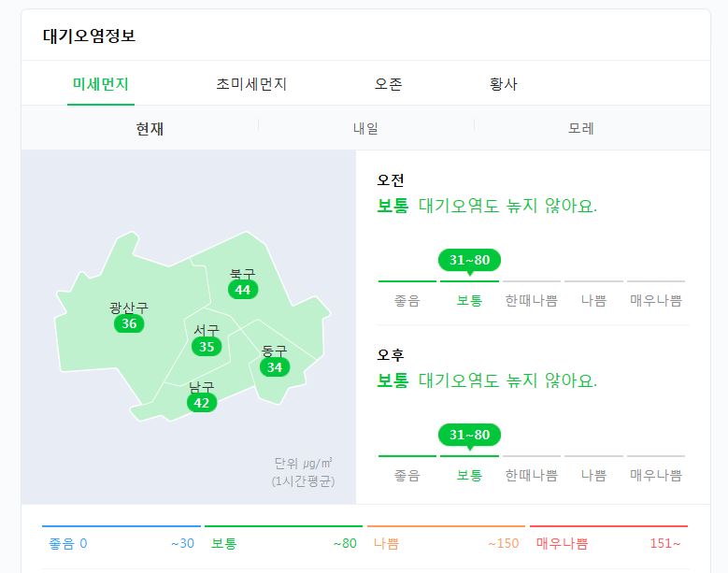Click the orange 나쁨 ~150 legend bar

coord(446,538)
